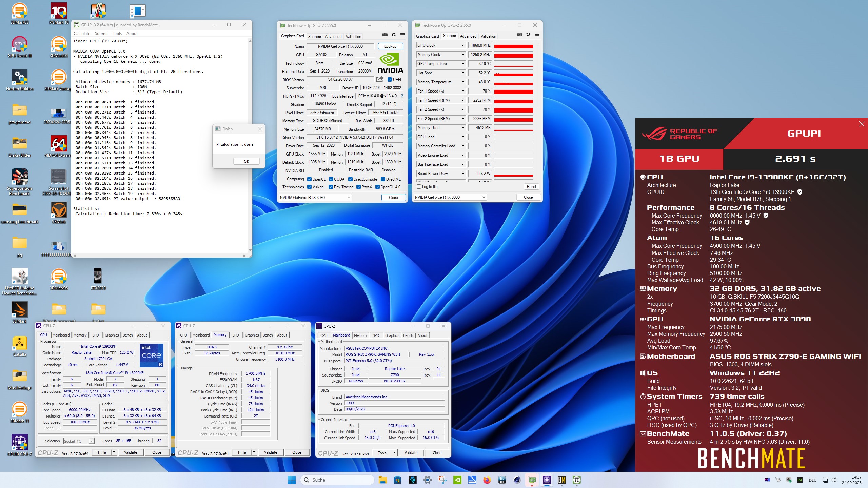Launch CPUID CPU-Z desktop shortcut
The image size is (868, 488).
[x=20, y=445]
